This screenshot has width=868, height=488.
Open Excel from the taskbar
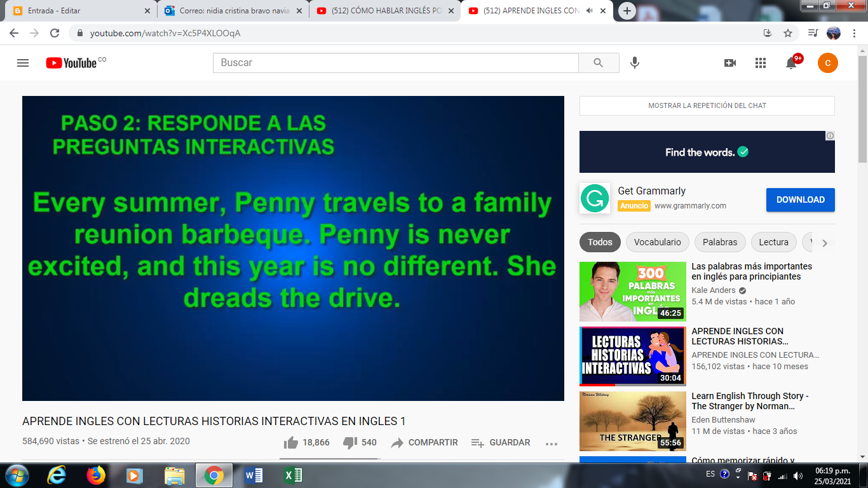click(292, 475)
